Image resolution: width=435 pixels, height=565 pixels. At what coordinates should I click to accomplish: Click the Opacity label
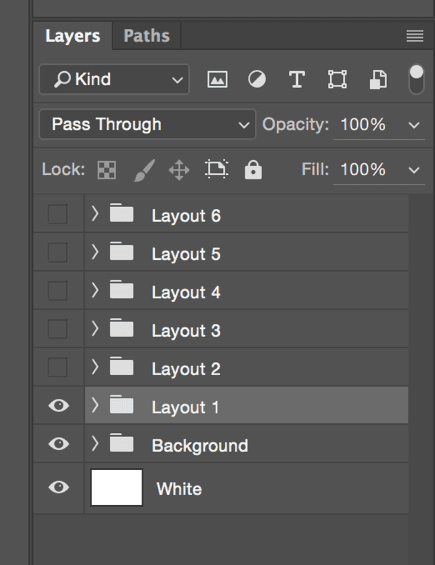coord(296,125)
